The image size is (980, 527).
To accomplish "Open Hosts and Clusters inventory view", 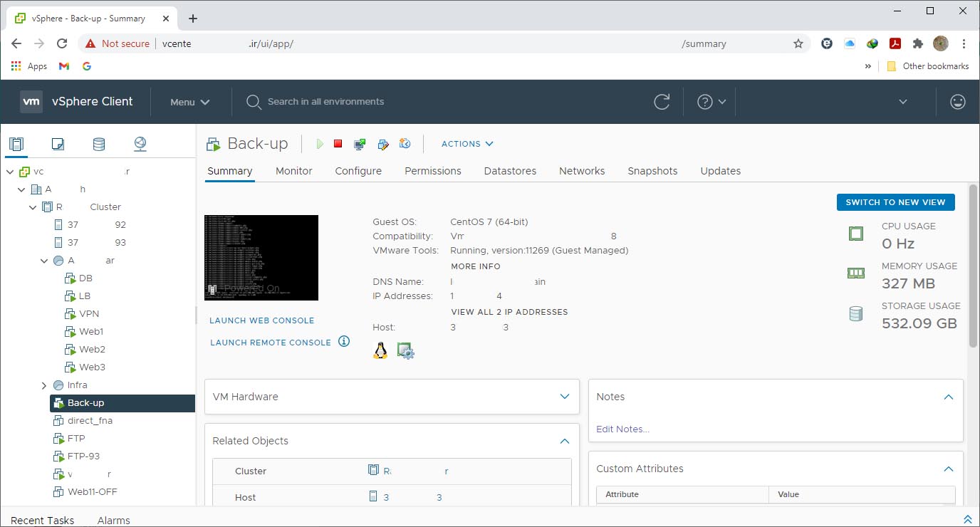I will pos(16,145).
